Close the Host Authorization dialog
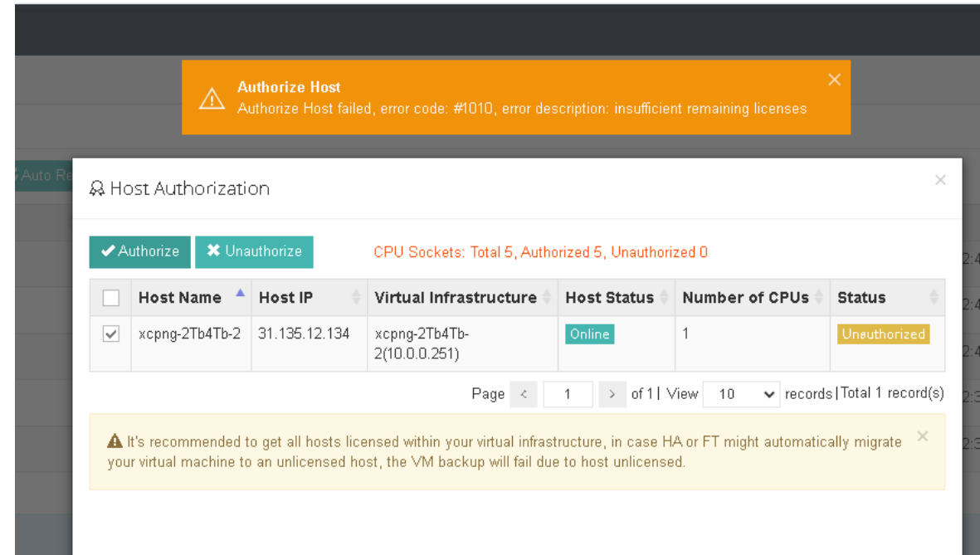This screenshot has width=980, height=555. [x=939, y=180]
